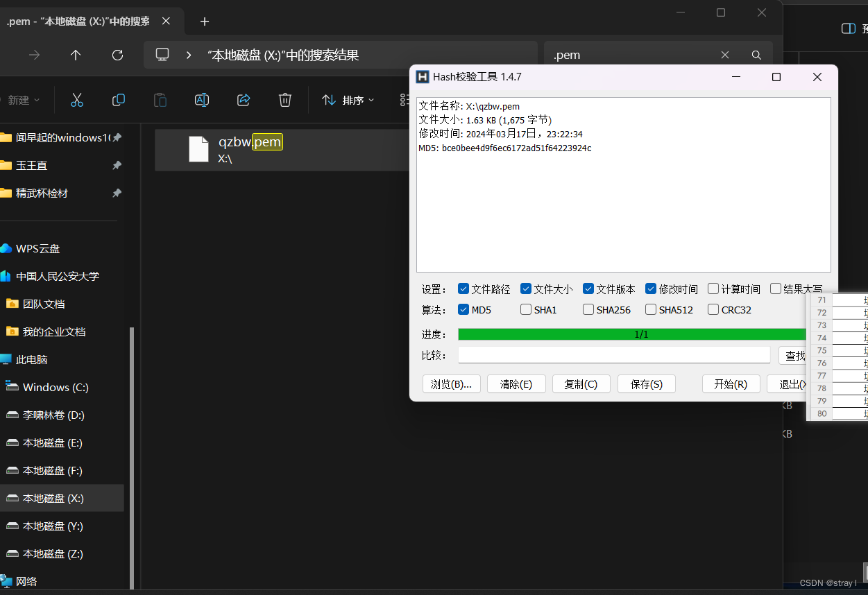868x595 pixels.
Task: Go up one folder with the Up arrow
Action: pyautogui.click(x=76, y=55)
